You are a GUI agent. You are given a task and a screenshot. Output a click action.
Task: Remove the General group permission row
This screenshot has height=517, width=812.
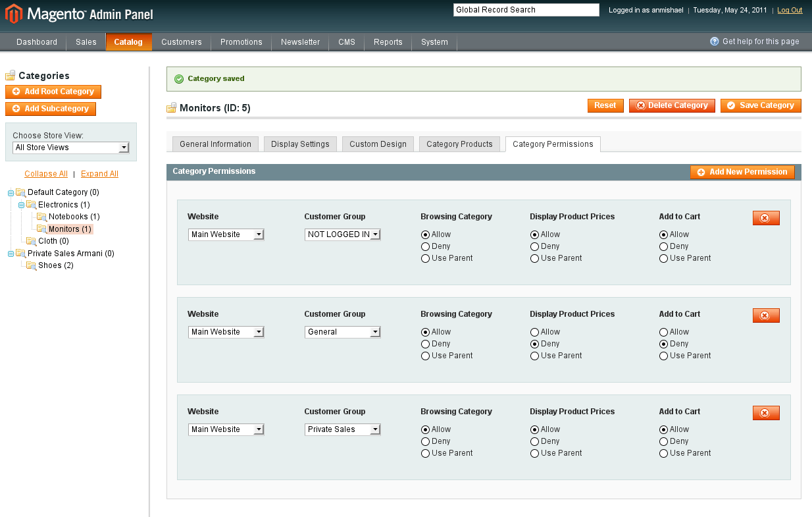766,315
